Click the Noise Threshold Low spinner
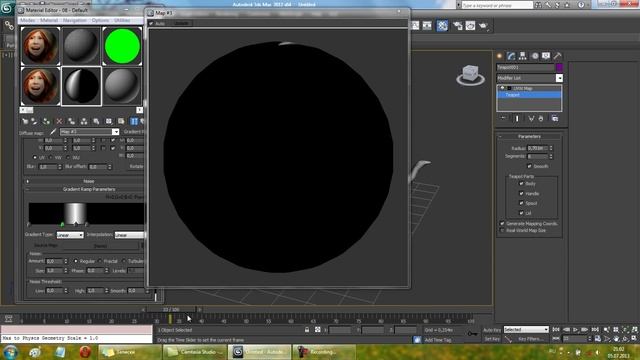 tap(66, 291)
